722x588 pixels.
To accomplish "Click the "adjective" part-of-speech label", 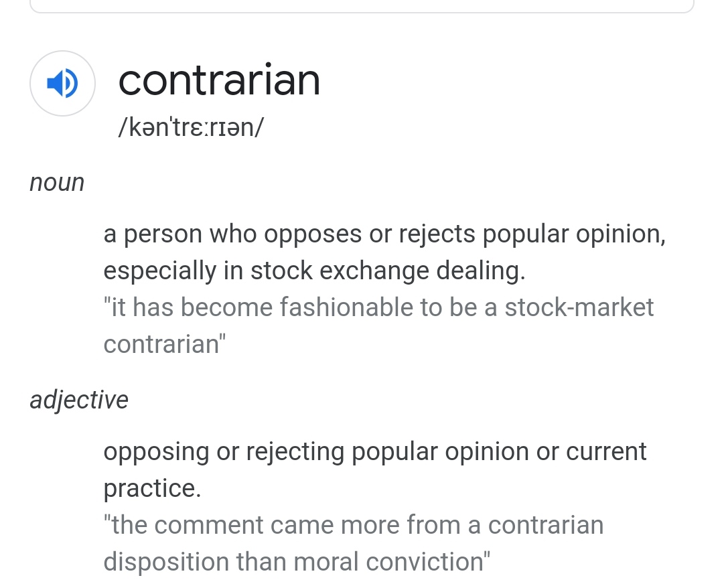I will (79, 400).
